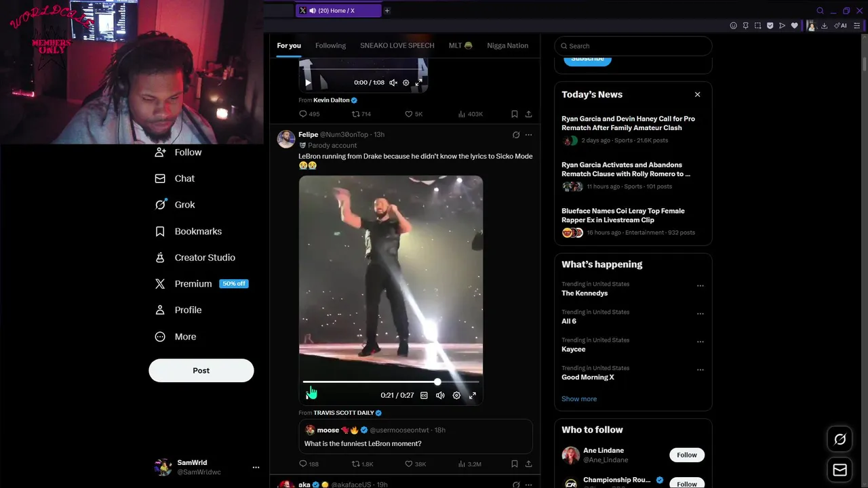Open browser easy setup menu
This screenshot has width=868, height=488.
click(857, 26)
